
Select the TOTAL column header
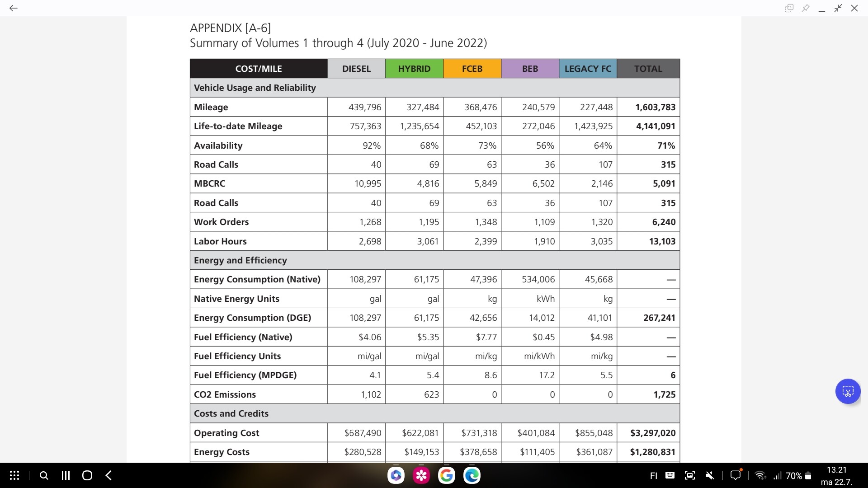pyautogui.click(x=648, y=69)
